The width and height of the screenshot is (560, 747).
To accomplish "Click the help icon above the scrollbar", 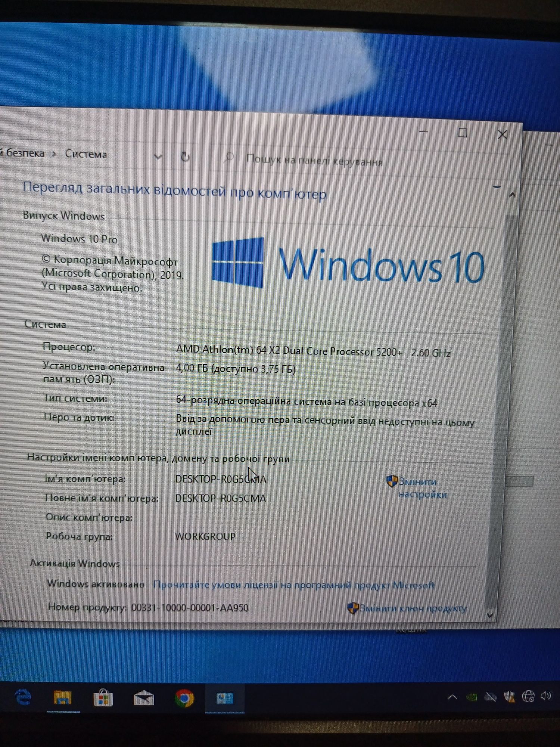I will [x=497, y=186].
